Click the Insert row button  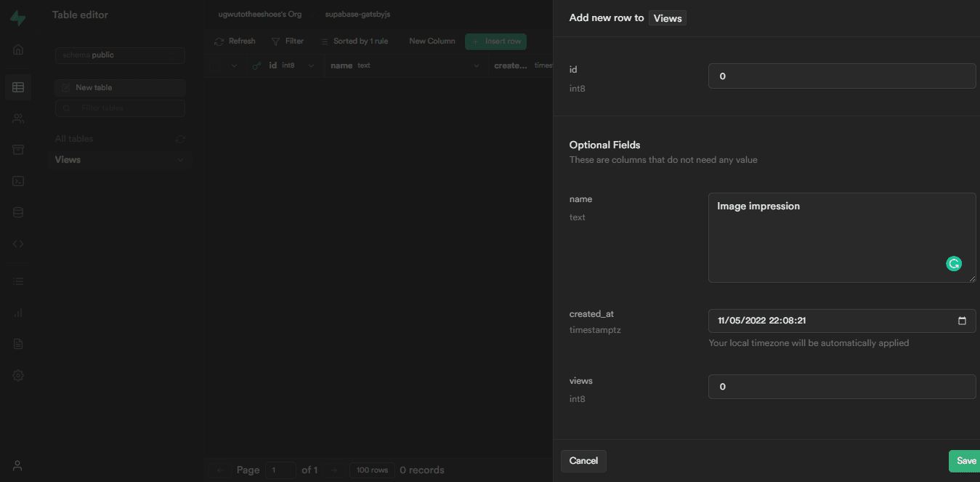pos(495,41)
